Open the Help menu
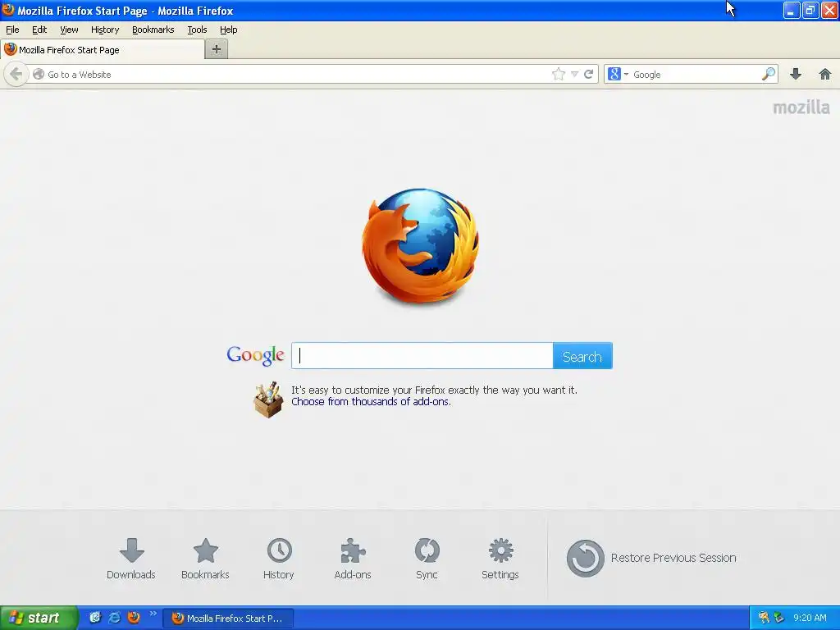The image size is (840, 630). [x=228, y=30]
